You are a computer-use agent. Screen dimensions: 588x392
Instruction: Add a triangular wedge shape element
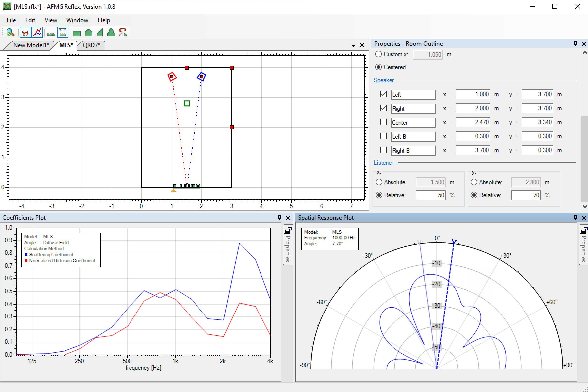click(100, 33)
